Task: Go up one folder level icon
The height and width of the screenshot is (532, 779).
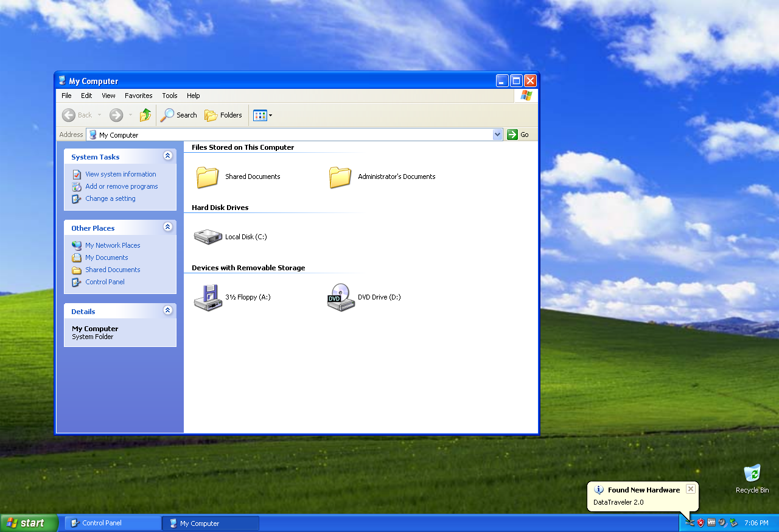Action: [145, 115]
